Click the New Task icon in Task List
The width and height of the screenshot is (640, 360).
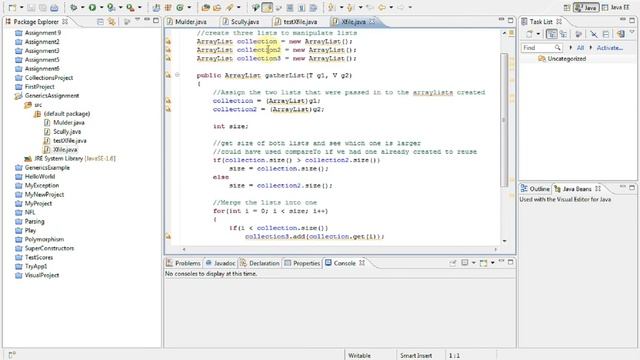pyautogui.click(x=529, y=34)
